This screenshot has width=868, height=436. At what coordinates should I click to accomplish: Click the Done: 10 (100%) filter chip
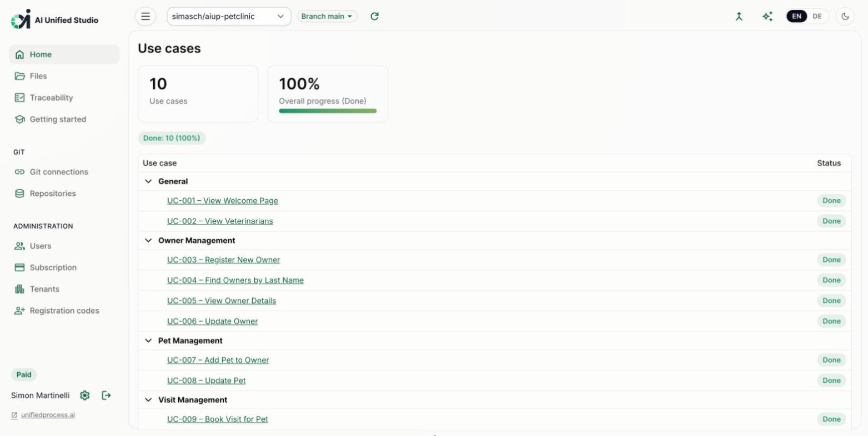(172, 138)
